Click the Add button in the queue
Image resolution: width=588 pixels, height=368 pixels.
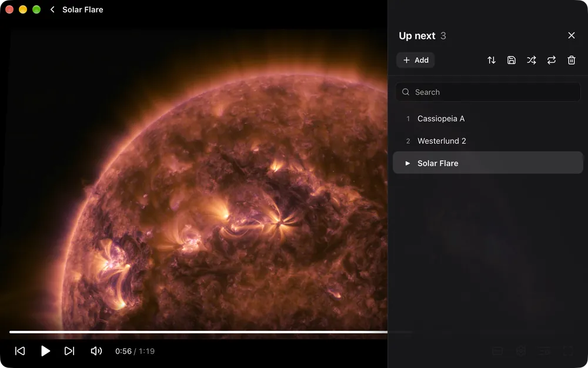point(416,60)
